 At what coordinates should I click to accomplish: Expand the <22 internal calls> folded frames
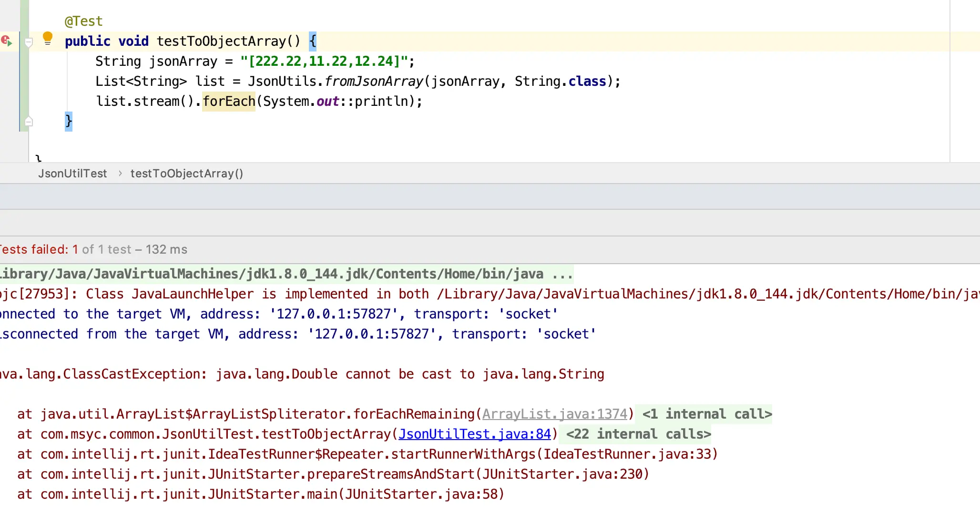638,434
